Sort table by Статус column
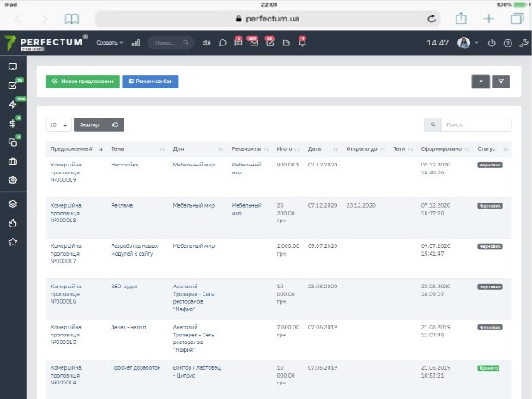Viewport: 532px width, 399px height. tap(493, 149)
